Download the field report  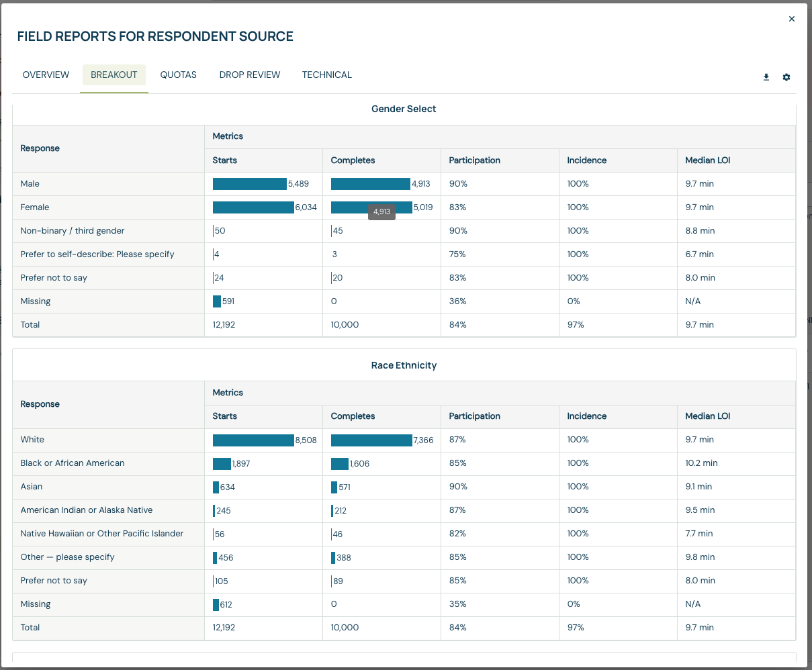766,77
